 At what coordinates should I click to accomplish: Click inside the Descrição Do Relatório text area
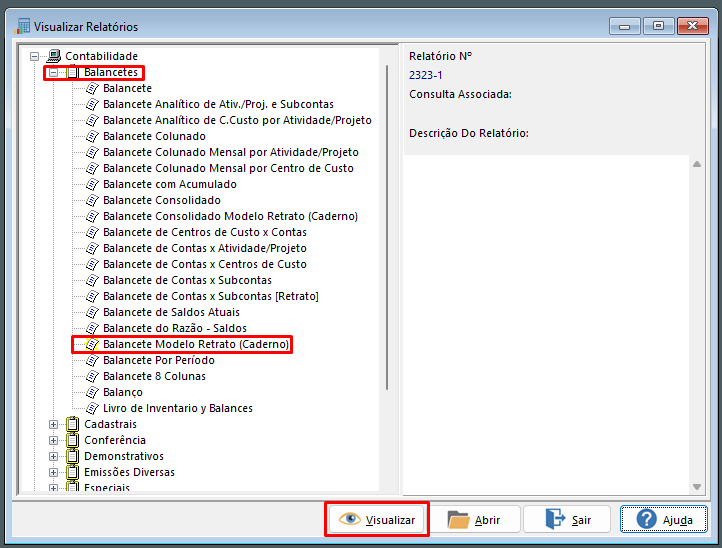click(546, 325)
